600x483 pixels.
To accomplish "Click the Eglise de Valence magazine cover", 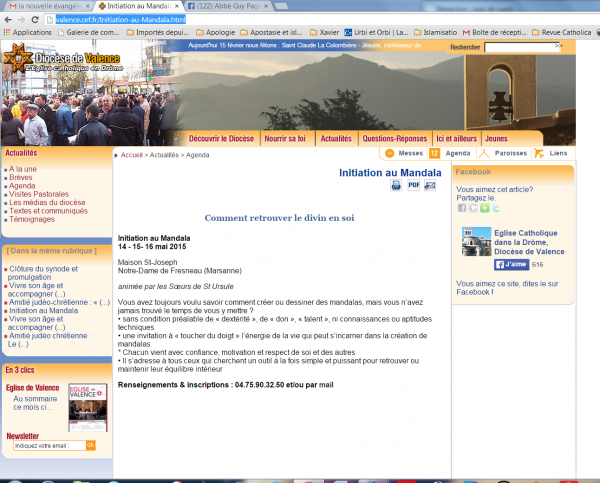I will click(88, 408).
